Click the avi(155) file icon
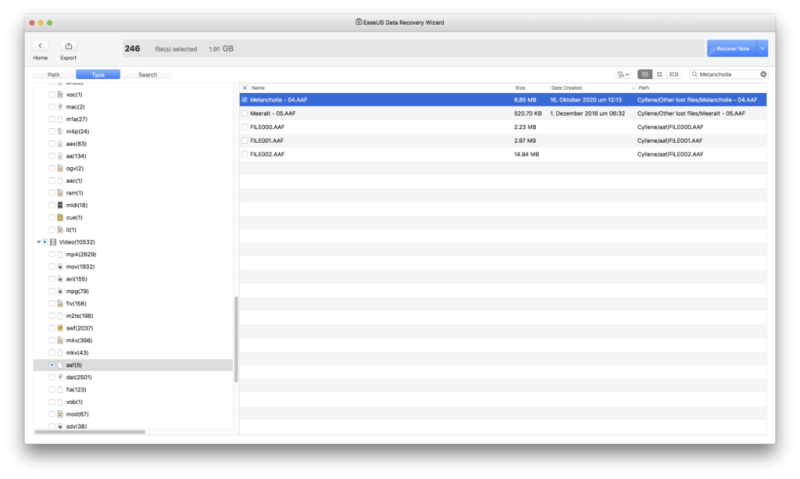The width and height of the screenshot is (800, 479). (x=60, y=279)
